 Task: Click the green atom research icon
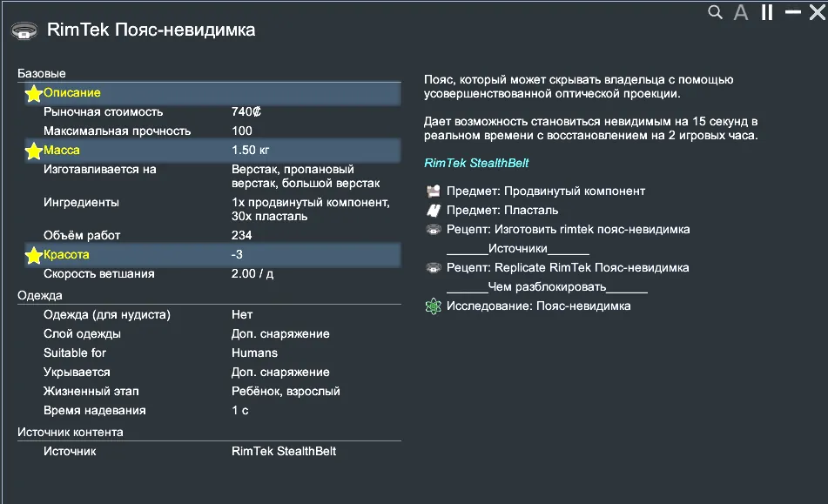(x=434, y=306)
